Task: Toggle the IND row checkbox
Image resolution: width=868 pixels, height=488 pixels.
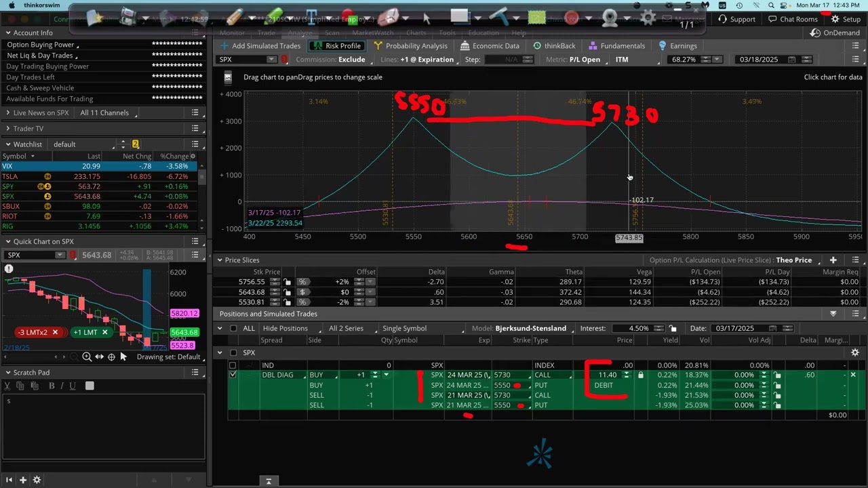Action: (x=233, y=365)
